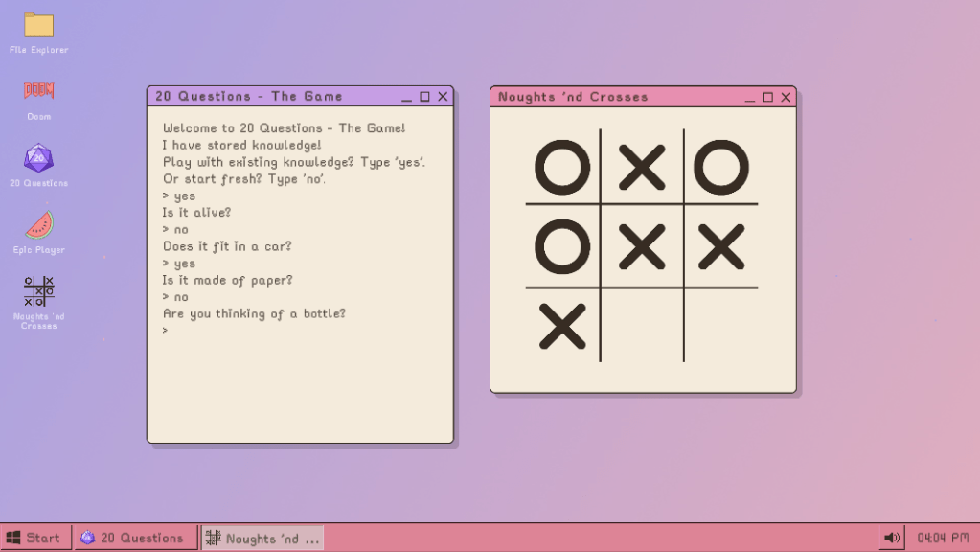
Task: Click the 04:04 PM clock
Action: 943,538
